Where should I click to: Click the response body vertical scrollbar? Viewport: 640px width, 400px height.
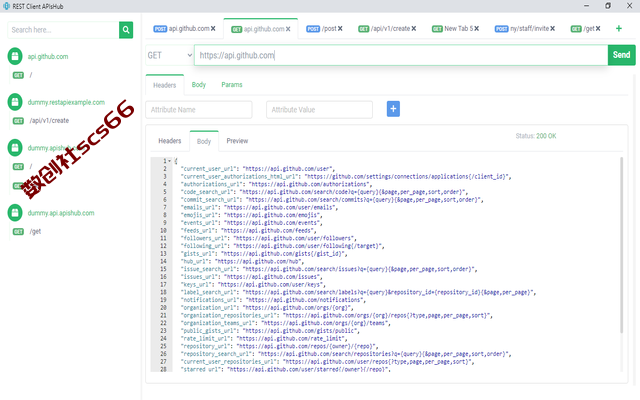(x=621, y=245)
